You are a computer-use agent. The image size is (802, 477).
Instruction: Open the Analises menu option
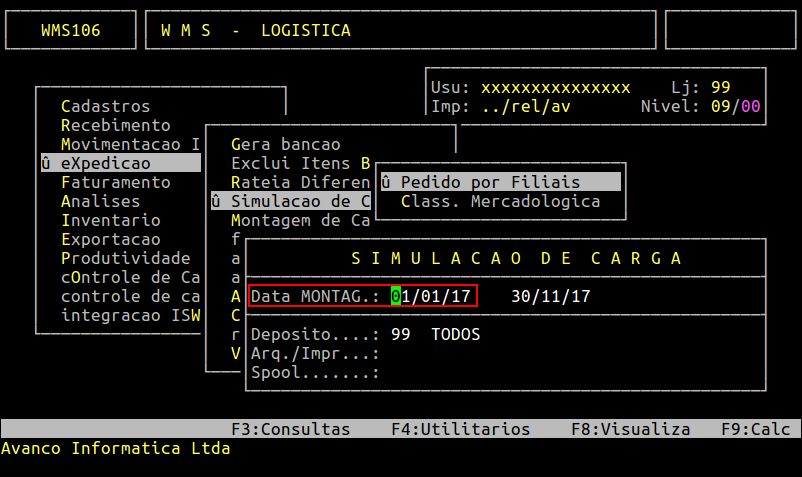pyautogui.click(x=100, y=201)
